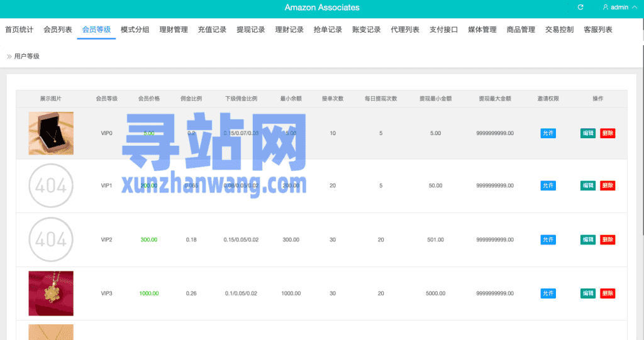Click VIP2 404 placeholder image

[51, 239]
